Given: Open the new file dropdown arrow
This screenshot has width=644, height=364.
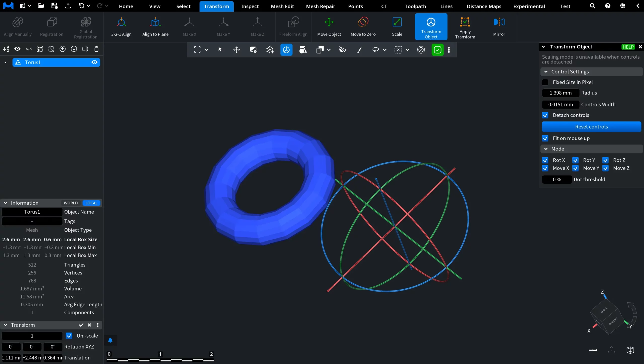Looking at the screenshot, I should [29, 6].
